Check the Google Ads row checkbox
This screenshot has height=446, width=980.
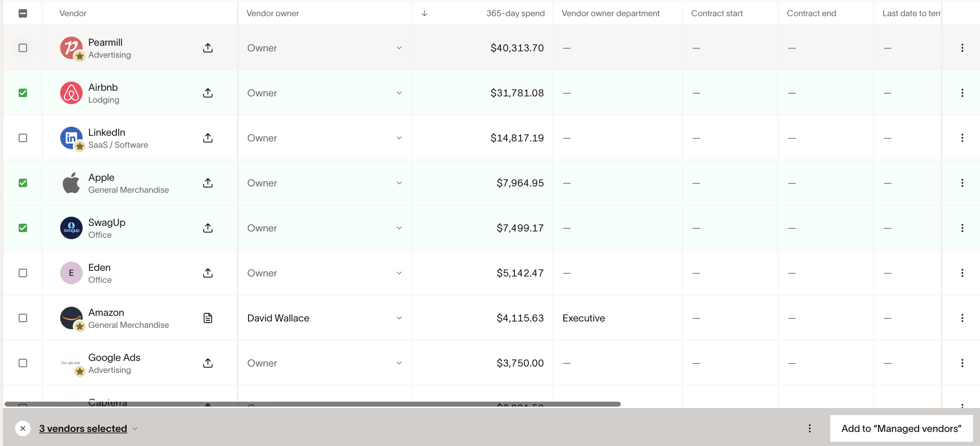23,363
